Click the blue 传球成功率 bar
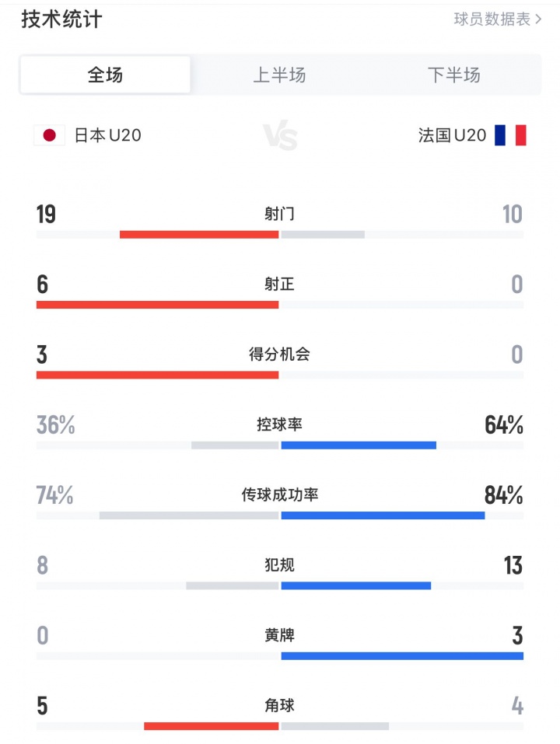This screenshot has height=744, width=560. [x=383, y=515]
